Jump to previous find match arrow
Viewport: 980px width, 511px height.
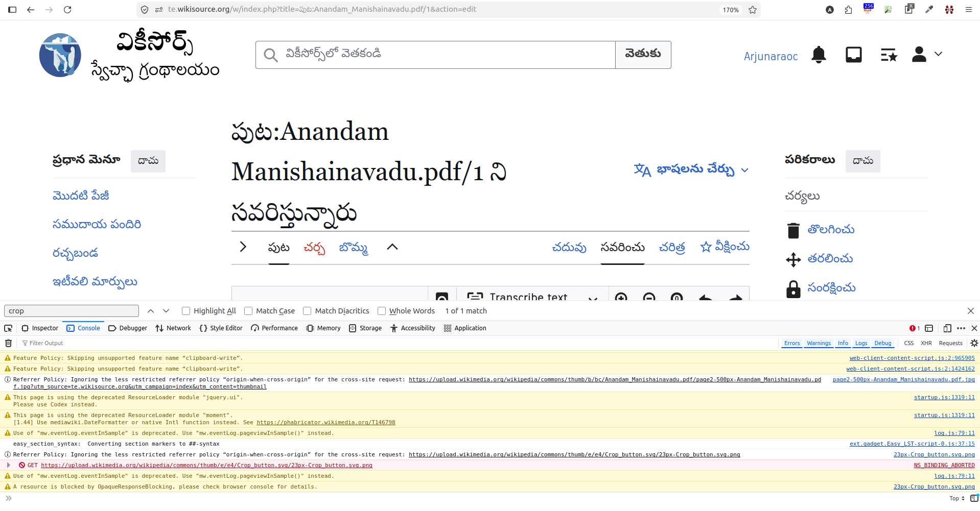coord(151,311)
